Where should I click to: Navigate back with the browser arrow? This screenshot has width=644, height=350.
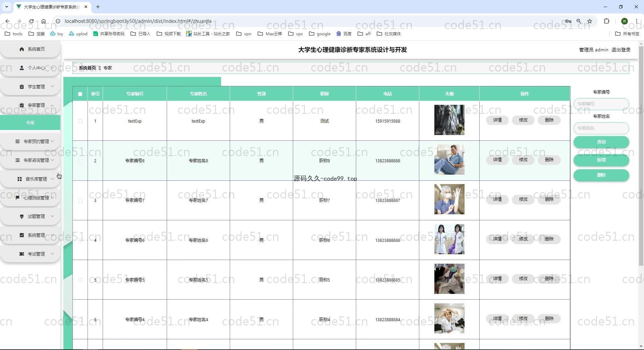(7, 21)
